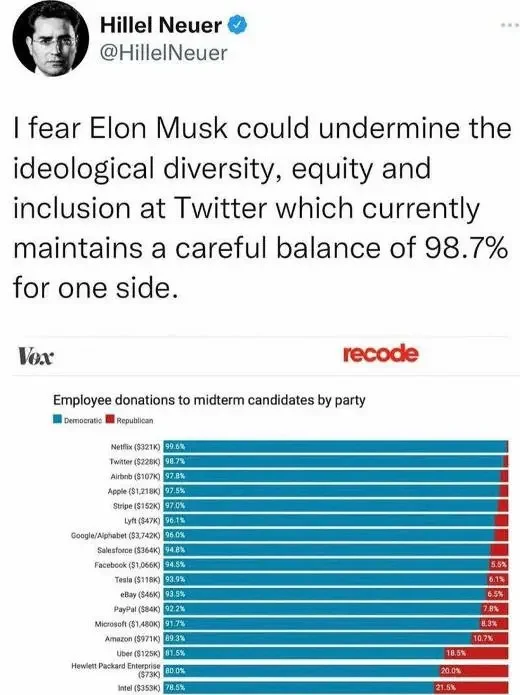The image size is (520, 695).
Task: Select the Amazon 10.7% Republican segment
Action: (x=489, y=638)
